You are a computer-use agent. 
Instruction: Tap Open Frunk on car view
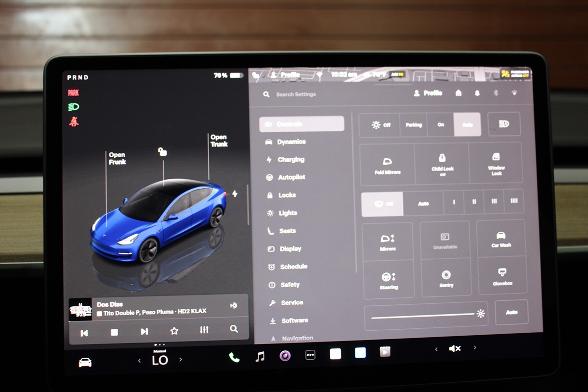click(x=117, y=158)
